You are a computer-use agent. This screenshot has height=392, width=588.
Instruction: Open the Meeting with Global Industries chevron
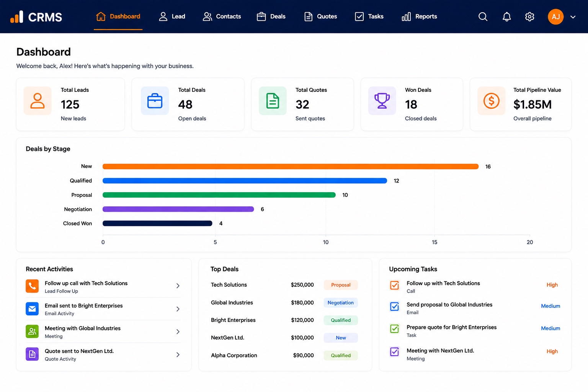click(x=178, y=332)
